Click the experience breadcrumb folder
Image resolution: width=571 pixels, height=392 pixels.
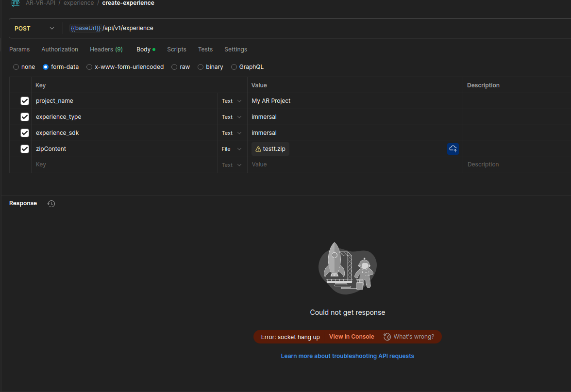(79, 3)
